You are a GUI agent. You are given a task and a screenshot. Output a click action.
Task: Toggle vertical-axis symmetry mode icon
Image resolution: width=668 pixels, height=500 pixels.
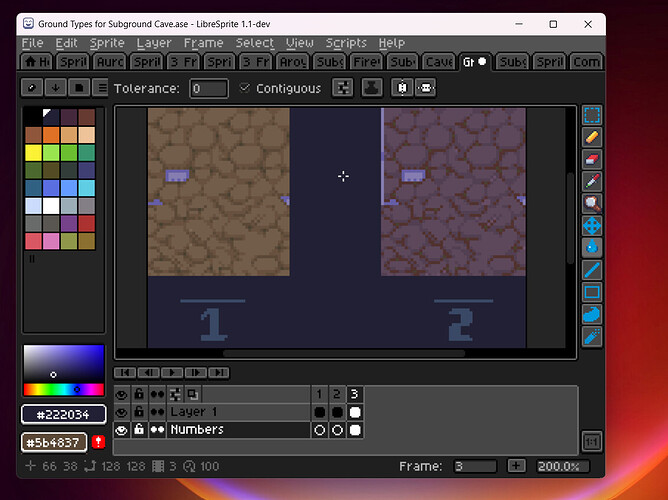point(402,88)
